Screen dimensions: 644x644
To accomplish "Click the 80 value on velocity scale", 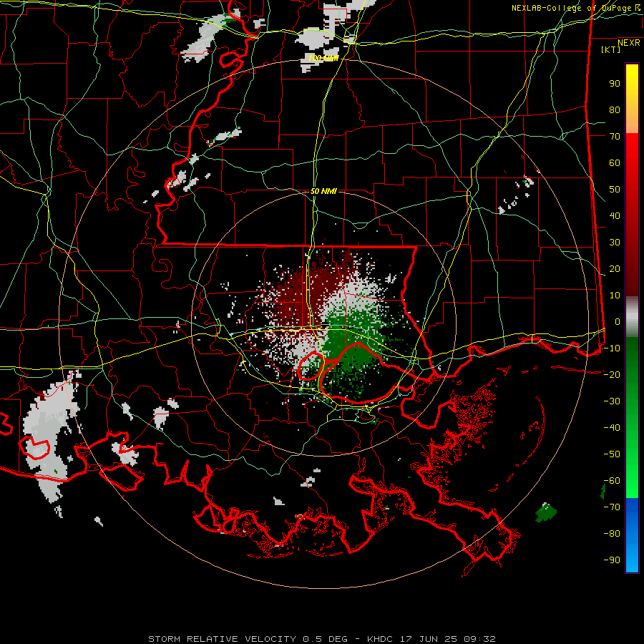I will pos(615,110).
